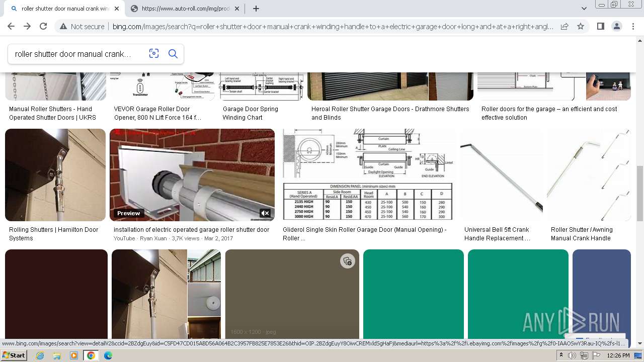Select the roller shutter door Bing tab

coord(64,9)
